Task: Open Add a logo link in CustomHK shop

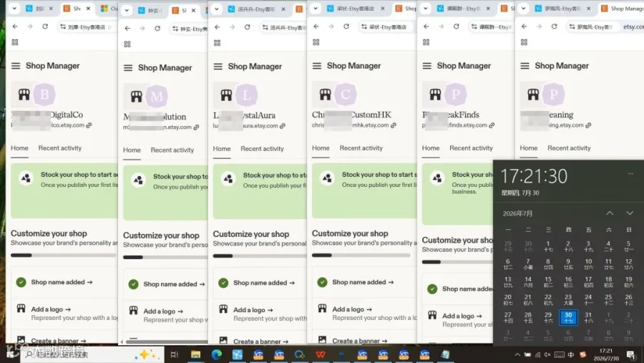Action: tap(352, 309)
